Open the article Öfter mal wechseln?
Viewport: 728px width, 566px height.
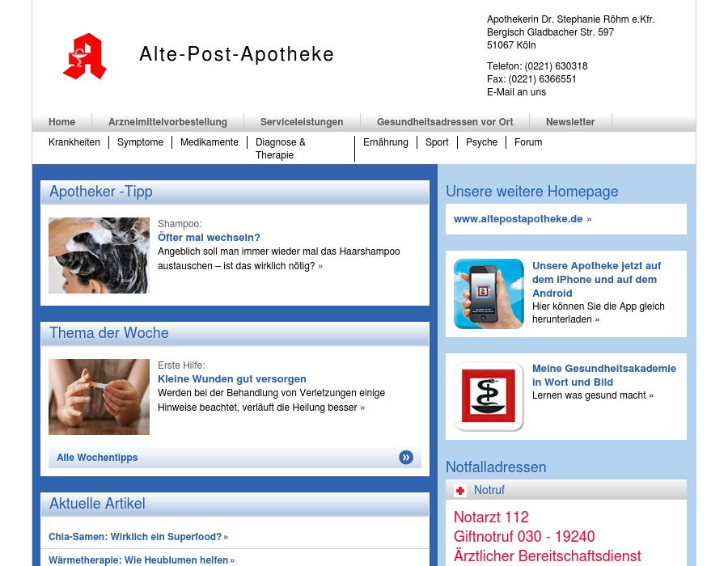[209, 238]
